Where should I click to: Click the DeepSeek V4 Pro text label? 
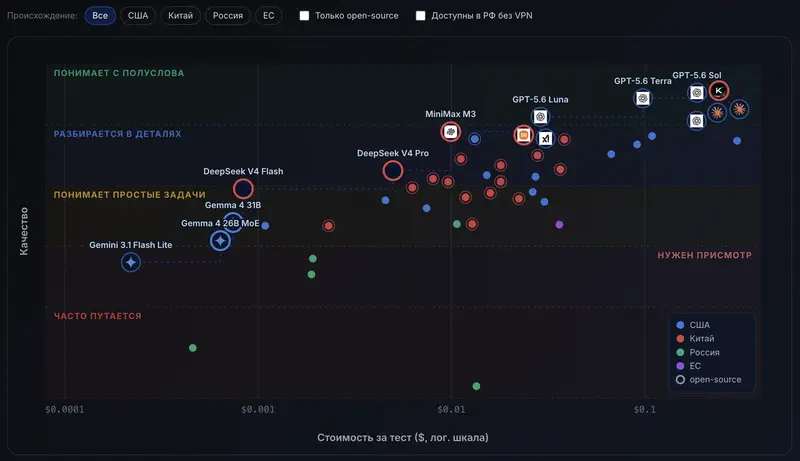point(392,153)
